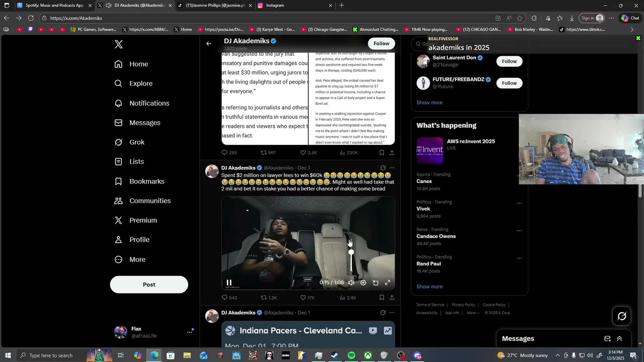
Task: Reply to the 295-comment post
Action: (229, 153)
